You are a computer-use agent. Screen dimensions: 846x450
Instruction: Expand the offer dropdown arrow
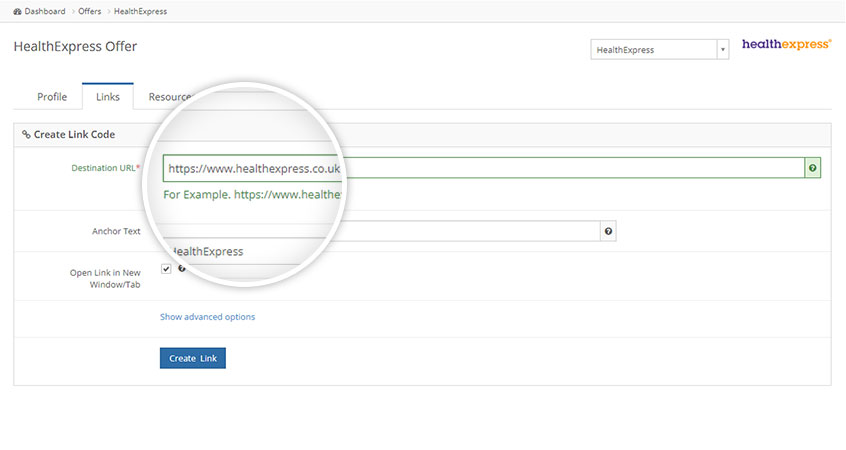(722, 50)
